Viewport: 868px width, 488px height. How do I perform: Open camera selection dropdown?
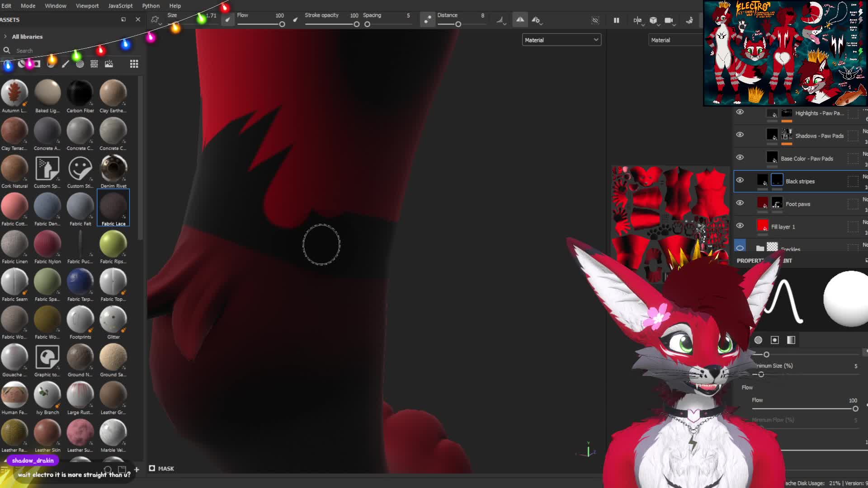pos(670,20)
